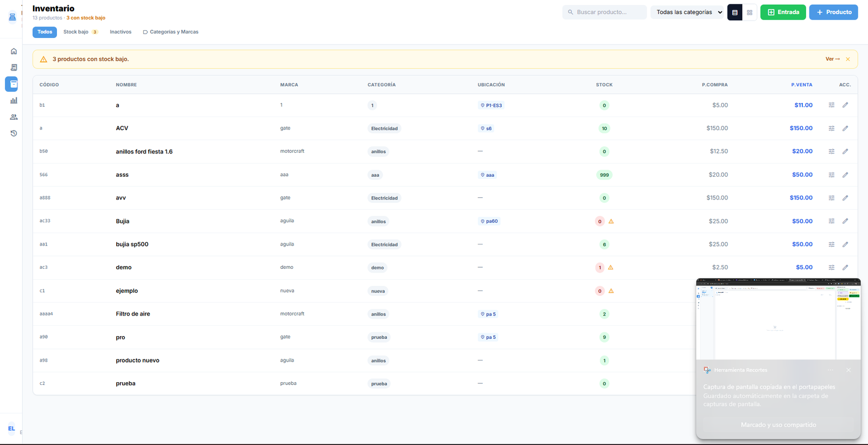Click the STOCK column header
Viewport: 868px width, 445px height.
click(604, 85)
